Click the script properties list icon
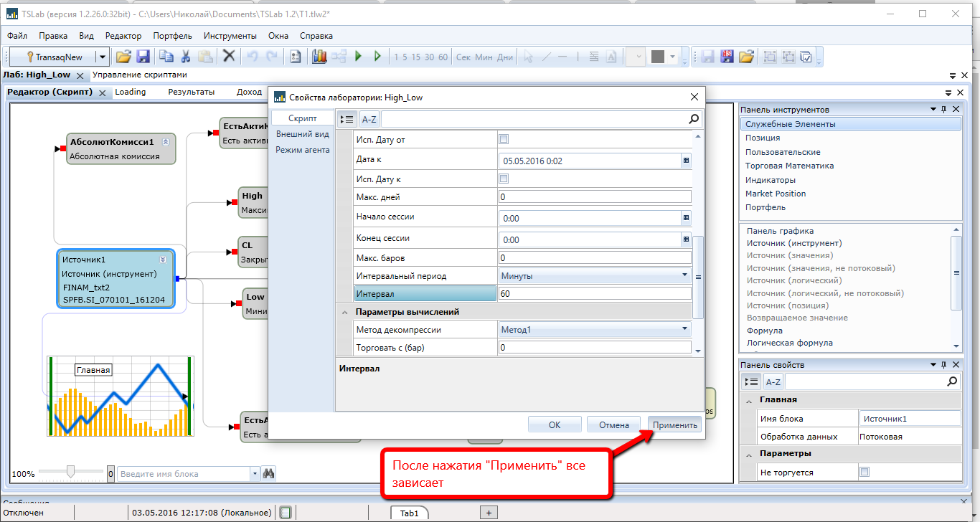Viewport: 980px width, 522px height. pos(347,120)
